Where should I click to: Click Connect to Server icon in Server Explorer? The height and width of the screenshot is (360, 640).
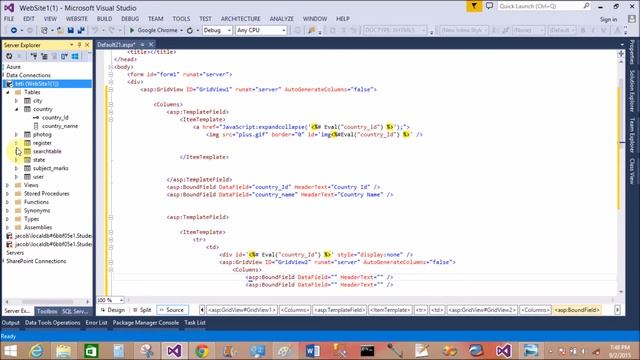point(44,56)
